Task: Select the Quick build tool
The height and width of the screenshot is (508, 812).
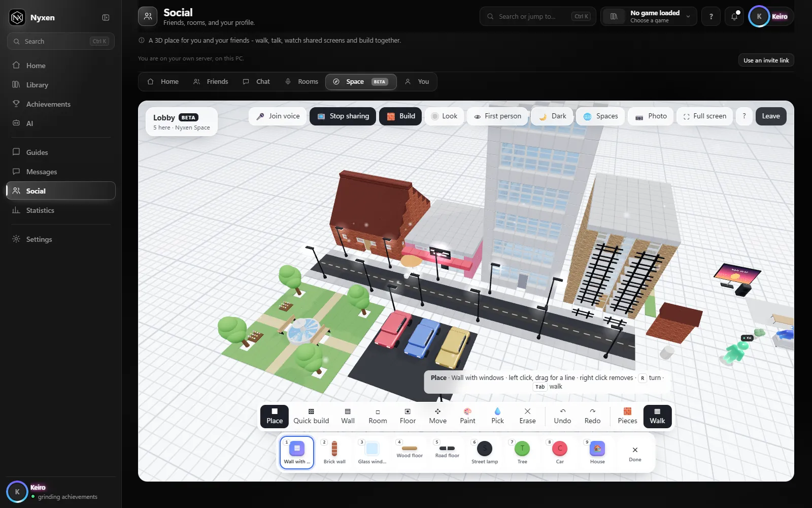Action: tap(311, 417)
